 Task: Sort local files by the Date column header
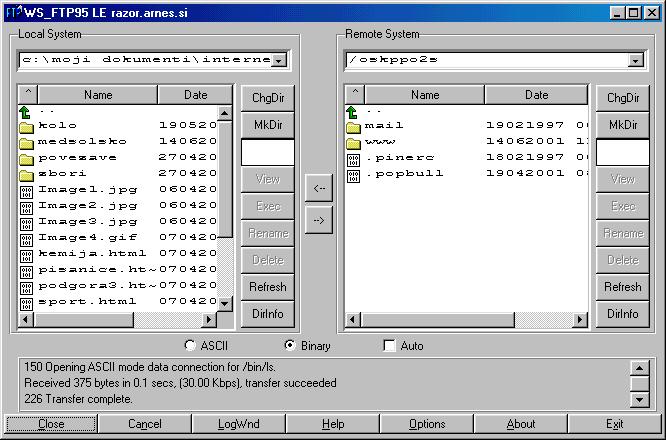195,95
